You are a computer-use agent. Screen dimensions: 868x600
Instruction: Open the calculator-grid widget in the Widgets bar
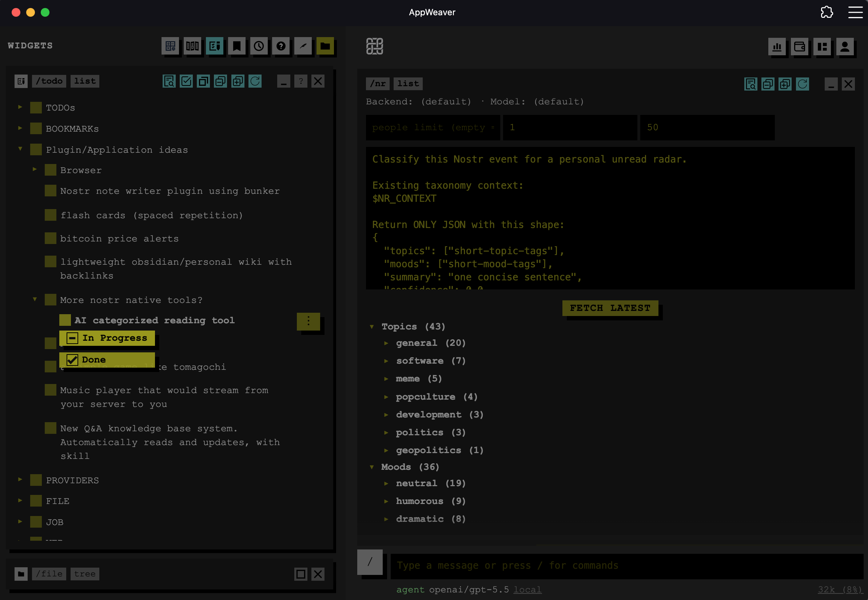point(170,46)
